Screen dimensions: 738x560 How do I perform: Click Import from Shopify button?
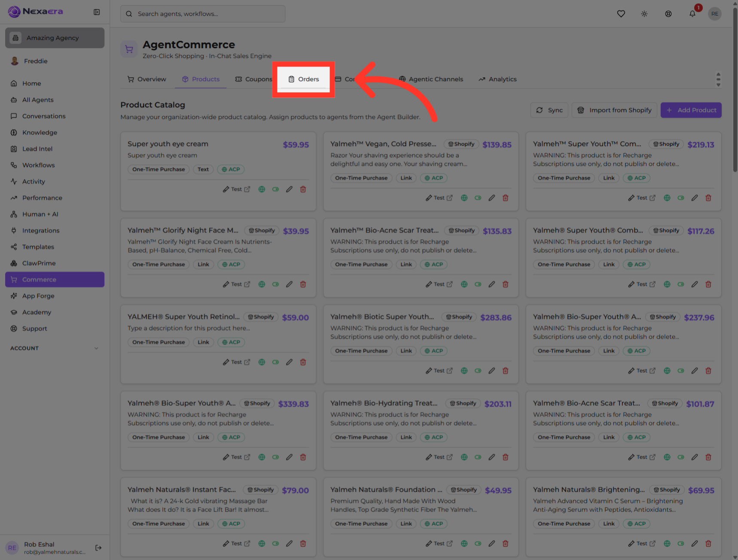pos(614,110)
